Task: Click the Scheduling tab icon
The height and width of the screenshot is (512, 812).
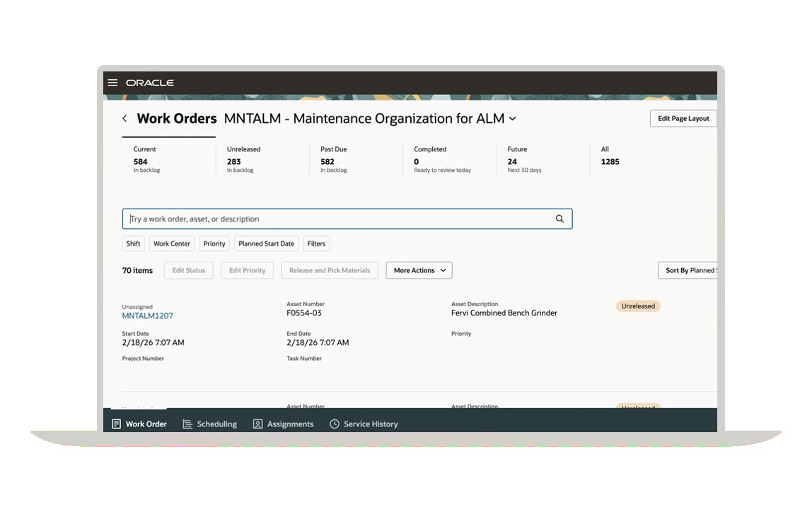Action: pyautogui.click(x=187, y=424)
